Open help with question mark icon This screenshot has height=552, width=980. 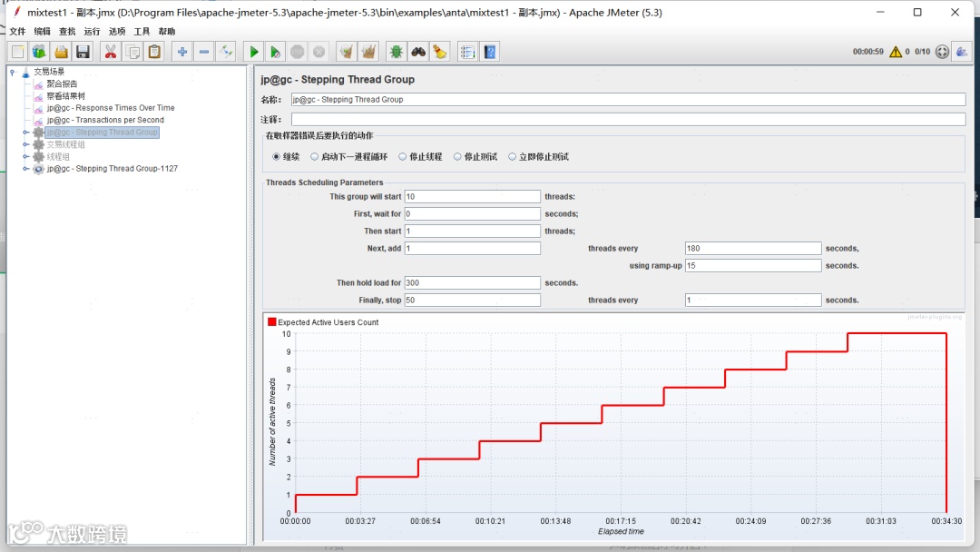click(x=490, y=52)
